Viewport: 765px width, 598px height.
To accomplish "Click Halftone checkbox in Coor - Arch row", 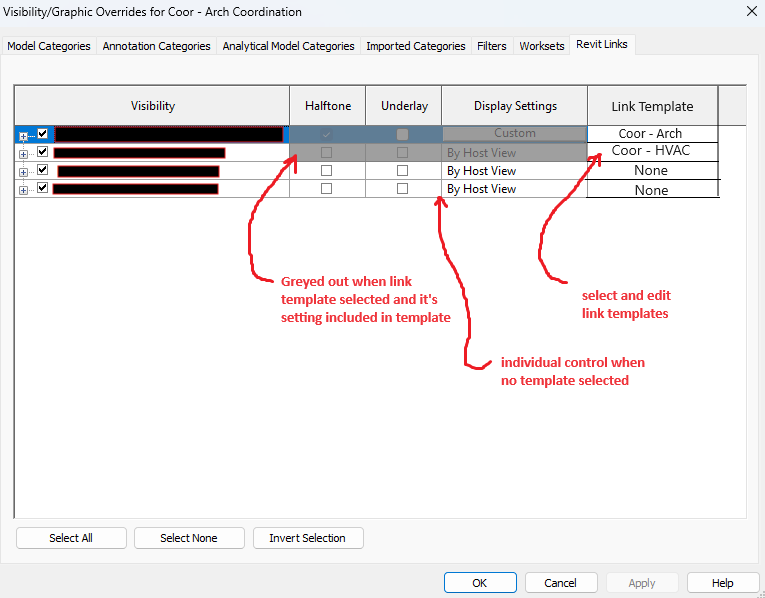I will (x=326, y=134).
